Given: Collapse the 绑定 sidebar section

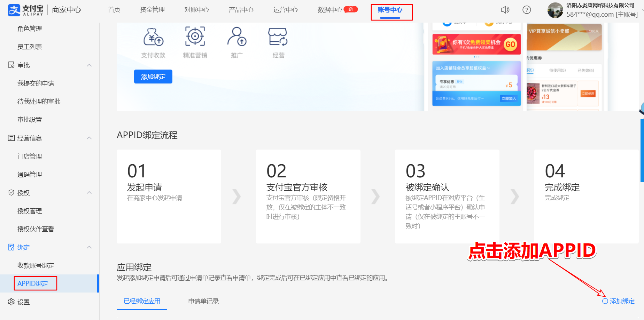Looking at the screenshot, I should coord(89,247).
